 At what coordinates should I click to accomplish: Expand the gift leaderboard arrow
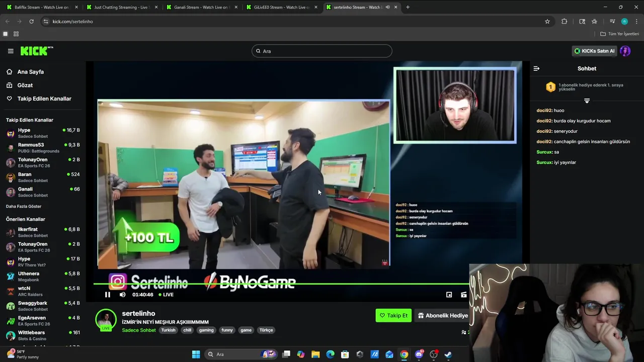[x=587, y=101]
